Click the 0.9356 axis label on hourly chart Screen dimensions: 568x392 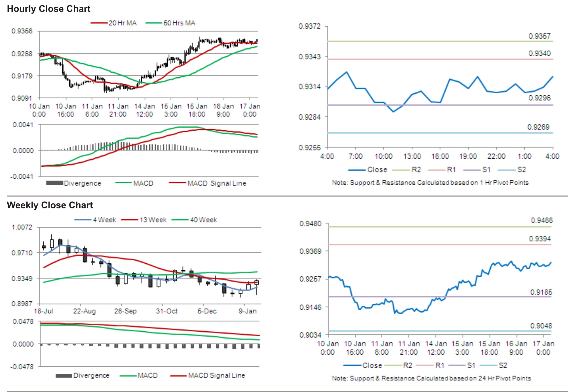click(x=22, y=31)
